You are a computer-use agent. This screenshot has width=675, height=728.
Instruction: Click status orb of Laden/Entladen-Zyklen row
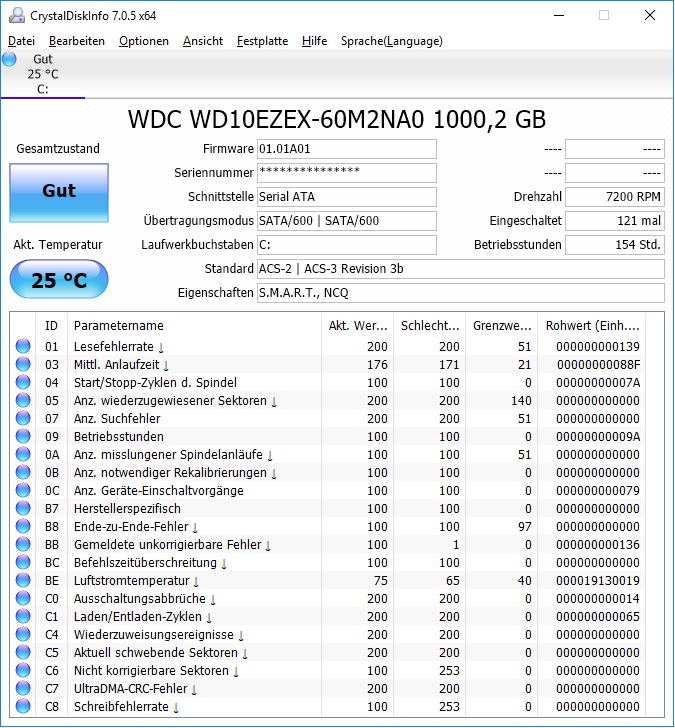pos(23,616)
